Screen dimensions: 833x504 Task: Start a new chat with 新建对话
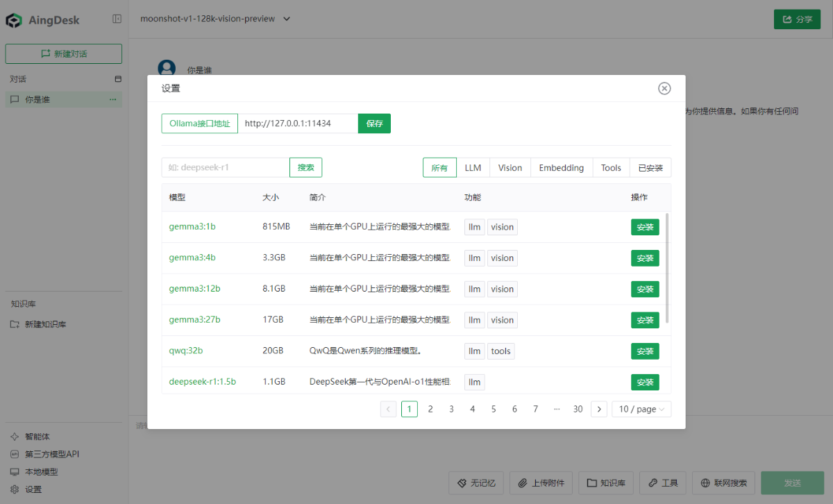[64, 53]
